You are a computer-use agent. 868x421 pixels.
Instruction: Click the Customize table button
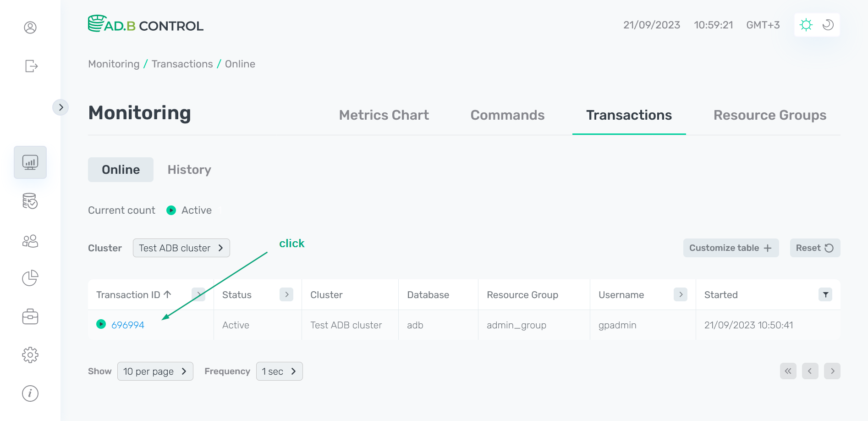pos(731,248)
